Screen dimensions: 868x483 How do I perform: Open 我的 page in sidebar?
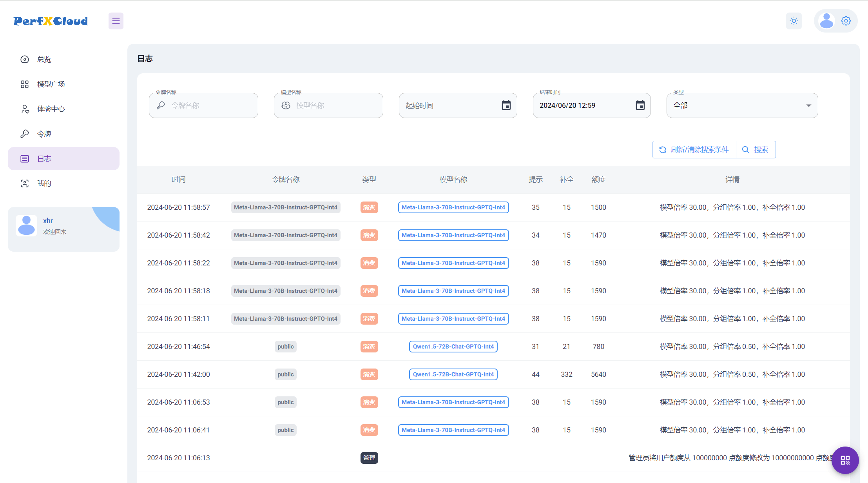point(63,183)
